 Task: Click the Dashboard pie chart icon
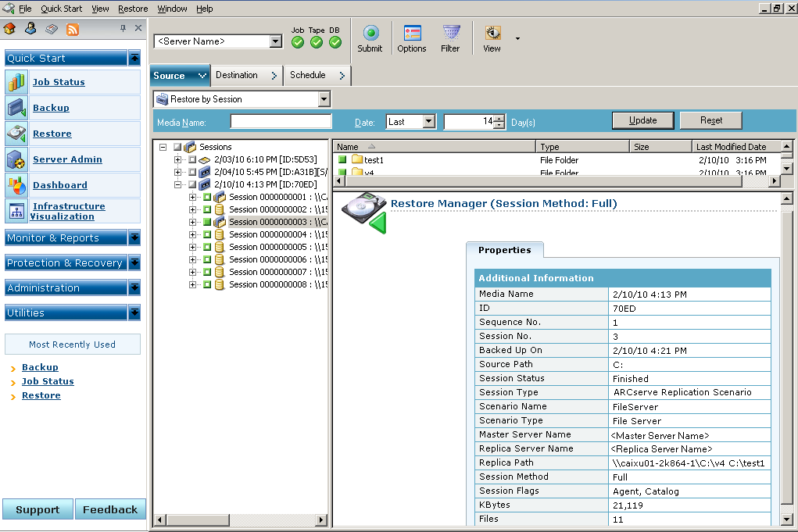click(16, 185)
